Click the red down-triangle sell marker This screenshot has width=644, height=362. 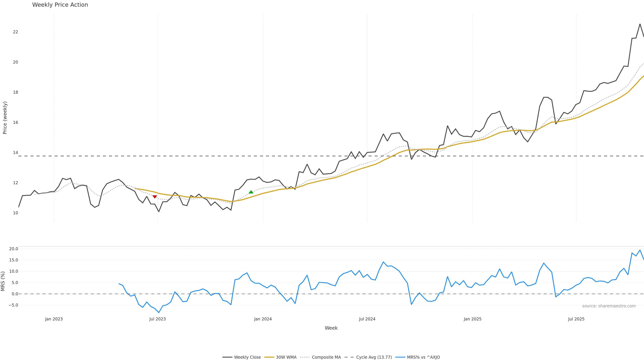155,197
